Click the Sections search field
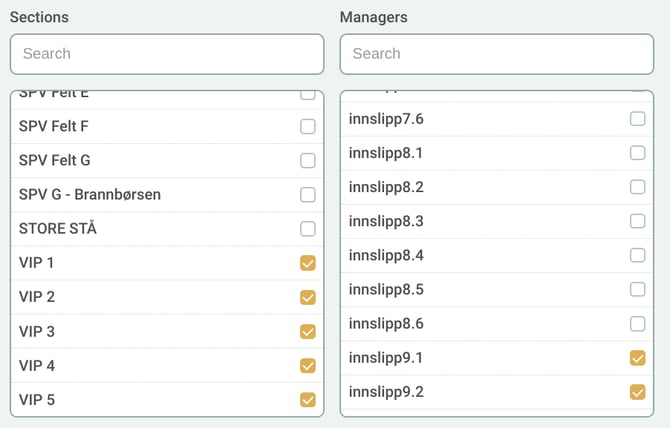Image resolution: width=670 pixels, height=428 pixels. 167,54
